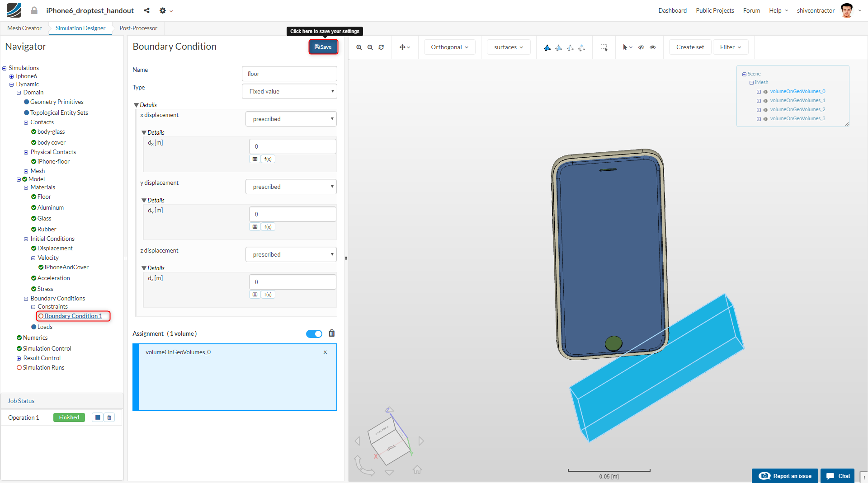This screenshot has height=483, width=868.
Task: Open the table input for dy
Action: [255, 227]
